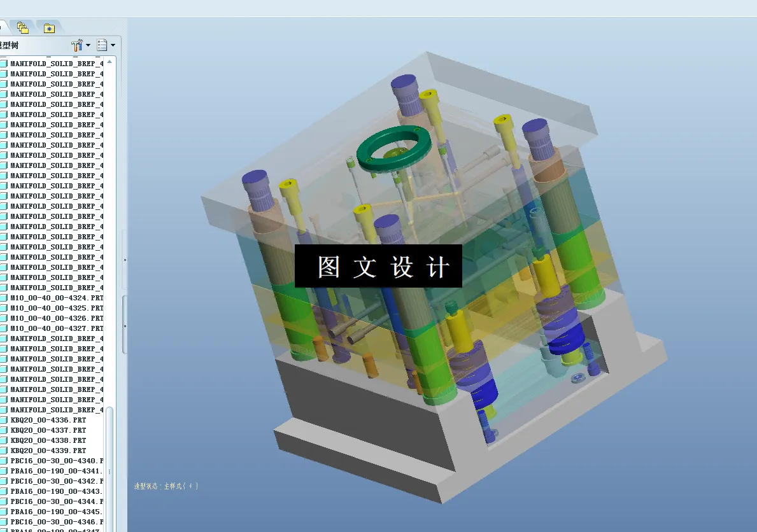Image resolution: width=757 pixels, height=532 pixels.
Task: Click the model tree display list icon
Action: tap(102, 45)
